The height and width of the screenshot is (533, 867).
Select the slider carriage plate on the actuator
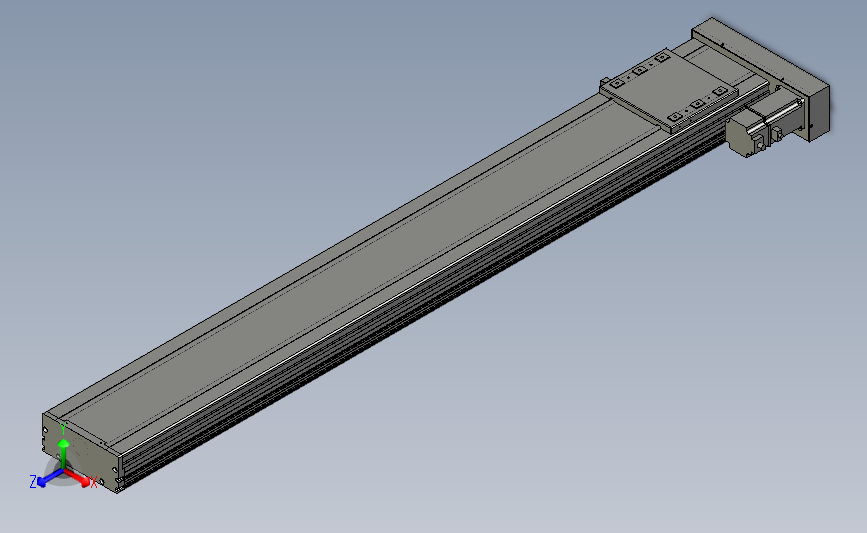[x=670, y=92]
